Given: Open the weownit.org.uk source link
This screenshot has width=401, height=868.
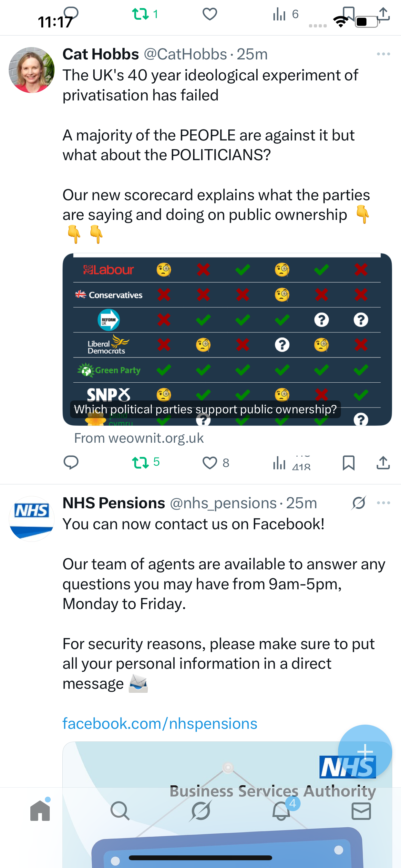Looking at the screenshot, I should click(x=139, y=438).
